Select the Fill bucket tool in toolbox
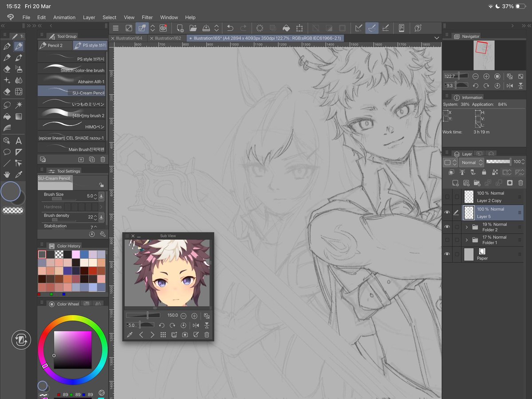 7,116
